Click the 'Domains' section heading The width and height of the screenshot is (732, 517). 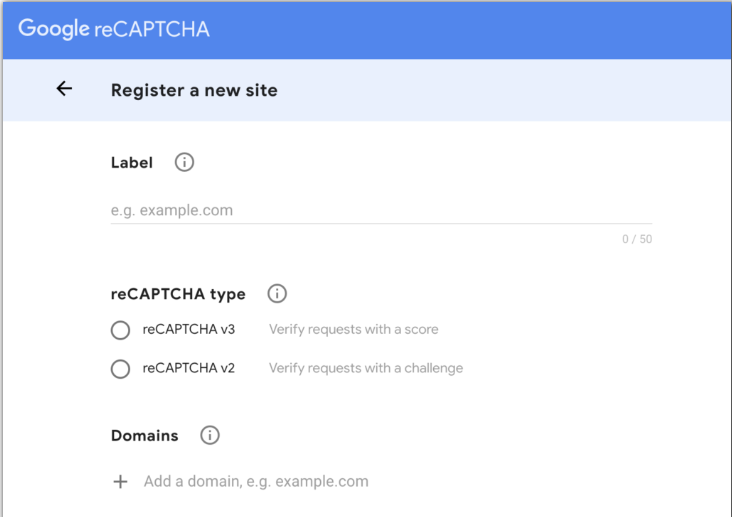point(145,436)
